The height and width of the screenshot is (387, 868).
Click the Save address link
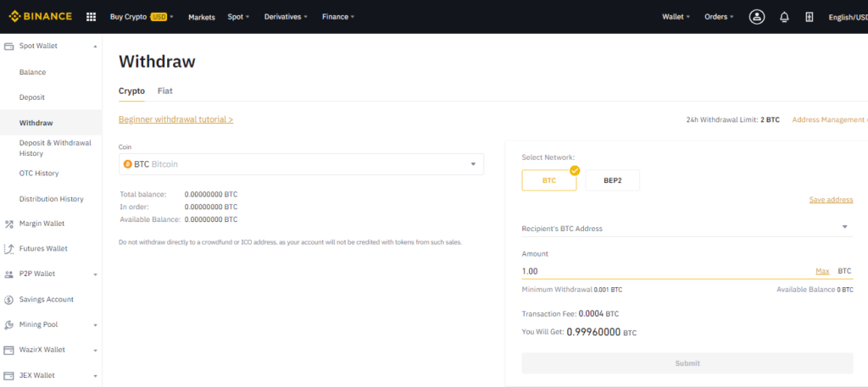(x=831, y=200)
